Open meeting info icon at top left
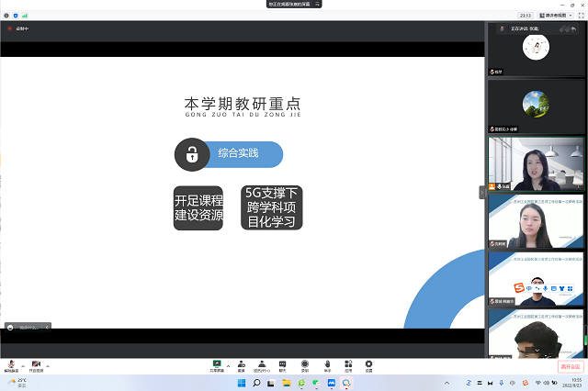588x391 pixels. tap(6, 16)
